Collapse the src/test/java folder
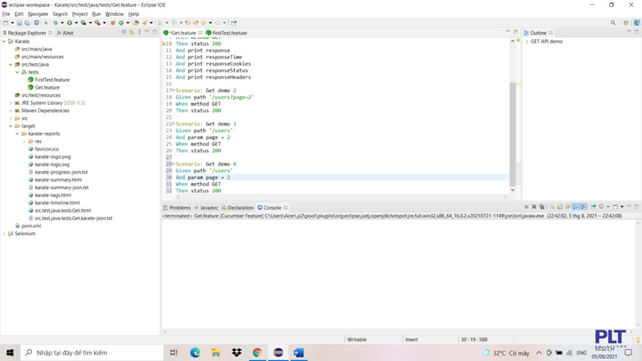 11,64
